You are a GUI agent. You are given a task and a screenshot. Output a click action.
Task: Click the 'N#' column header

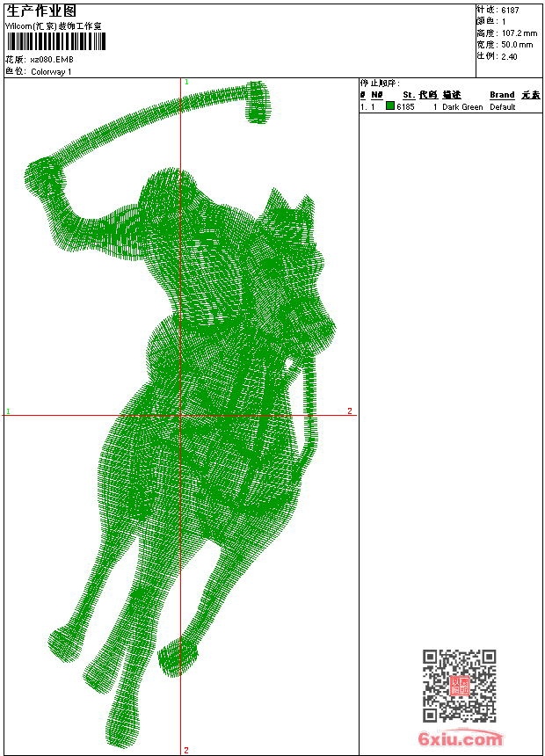click(377, 95)
